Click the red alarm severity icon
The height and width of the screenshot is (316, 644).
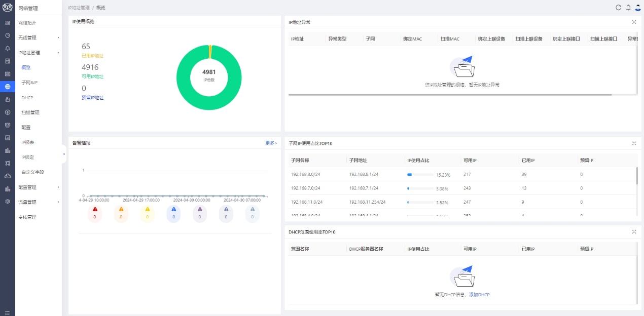(95, 209)
